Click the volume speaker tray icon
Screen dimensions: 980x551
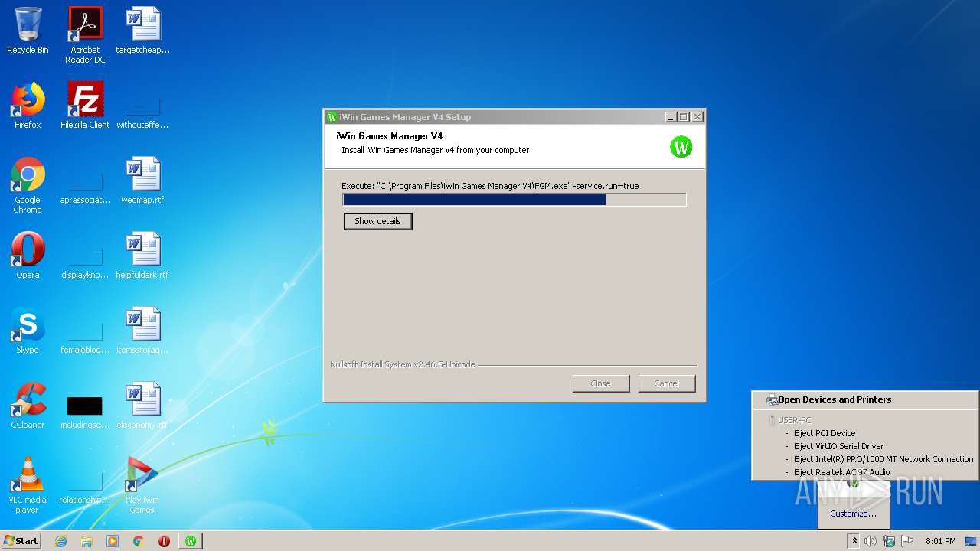(871, 541)
